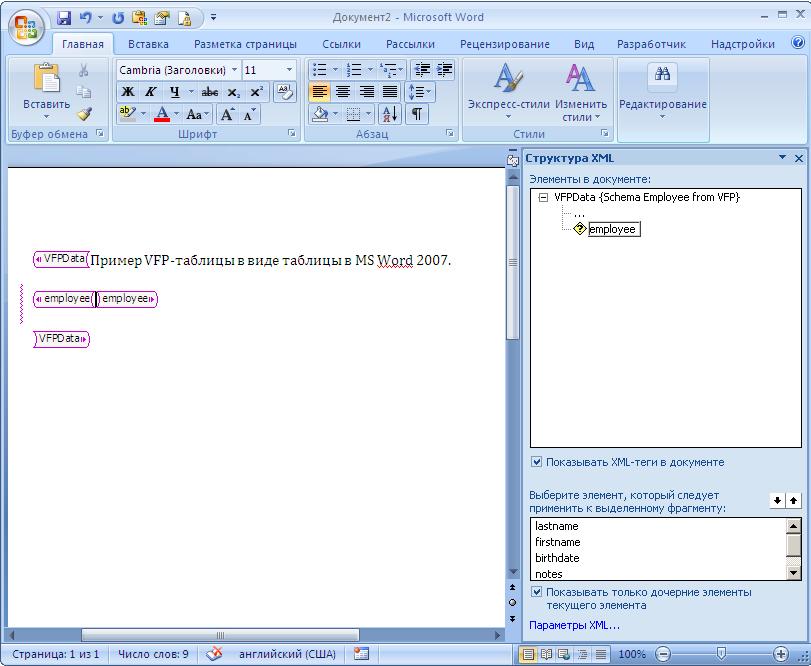This screenshot has width=811, height=666.
Task: Undo last action in Quick Access toolbar
Action: [x=86, y=18]
